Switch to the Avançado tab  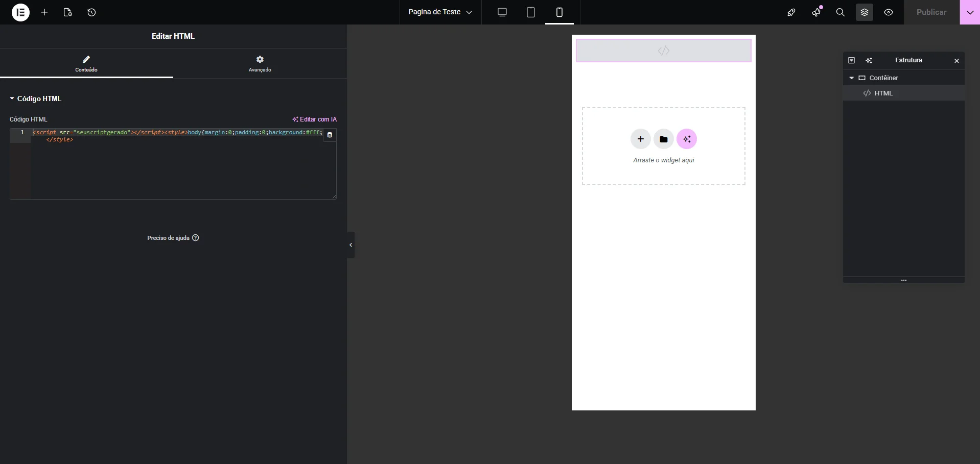pyautogui.click(x=260, y=63)
